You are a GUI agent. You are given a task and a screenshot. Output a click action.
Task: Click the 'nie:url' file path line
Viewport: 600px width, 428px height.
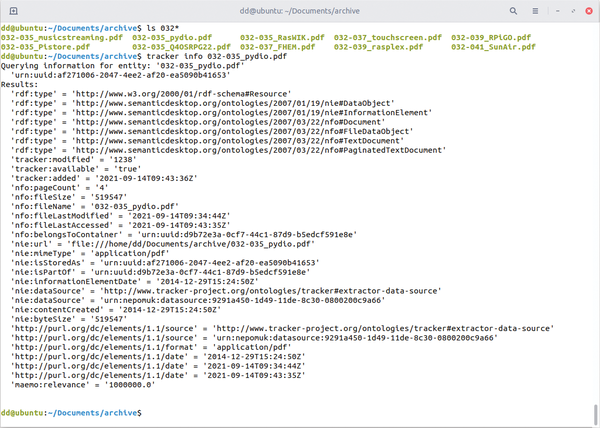pyautogui.click(x=163, y=244)
